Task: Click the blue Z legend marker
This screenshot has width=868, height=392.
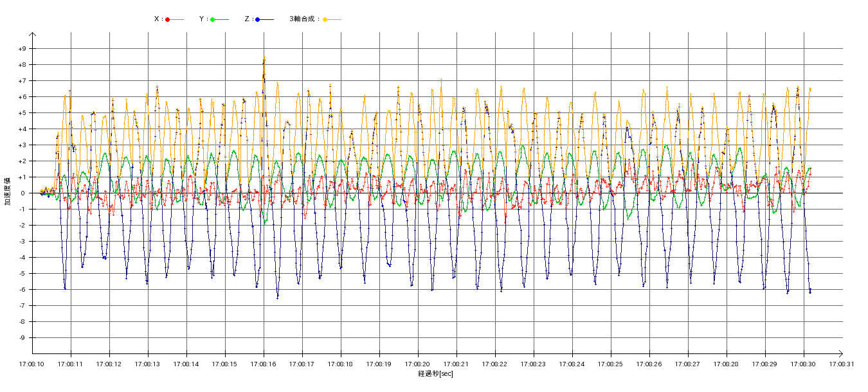Action: point(258,19)
